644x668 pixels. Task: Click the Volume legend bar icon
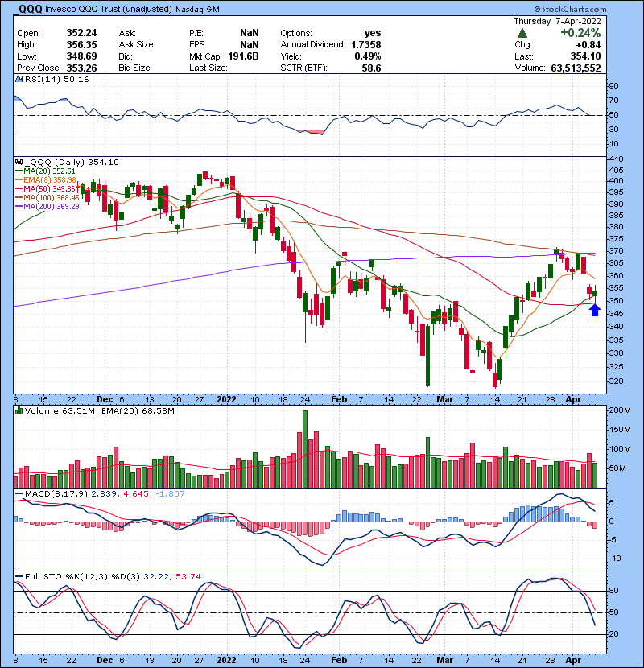point(19,410)
